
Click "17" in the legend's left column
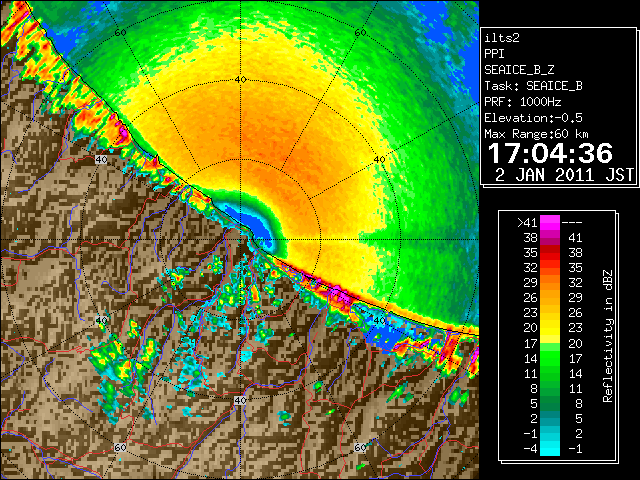[530, 343]
